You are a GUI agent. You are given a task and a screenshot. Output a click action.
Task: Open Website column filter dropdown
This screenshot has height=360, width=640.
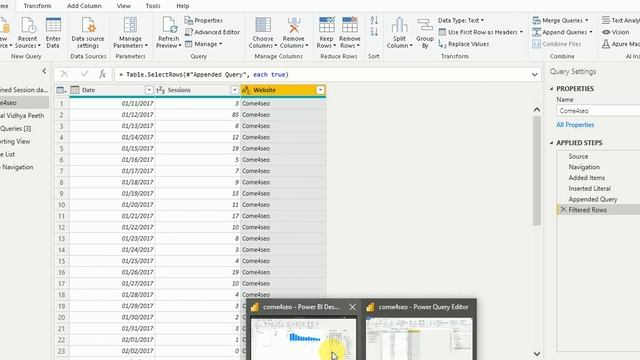click(320, 90)
